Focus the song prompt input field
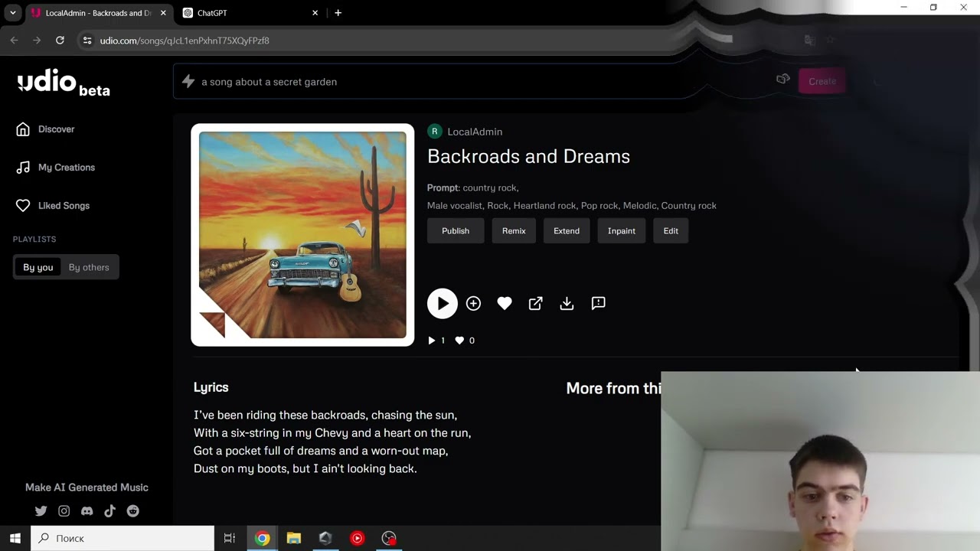 [x=475, y=82]
